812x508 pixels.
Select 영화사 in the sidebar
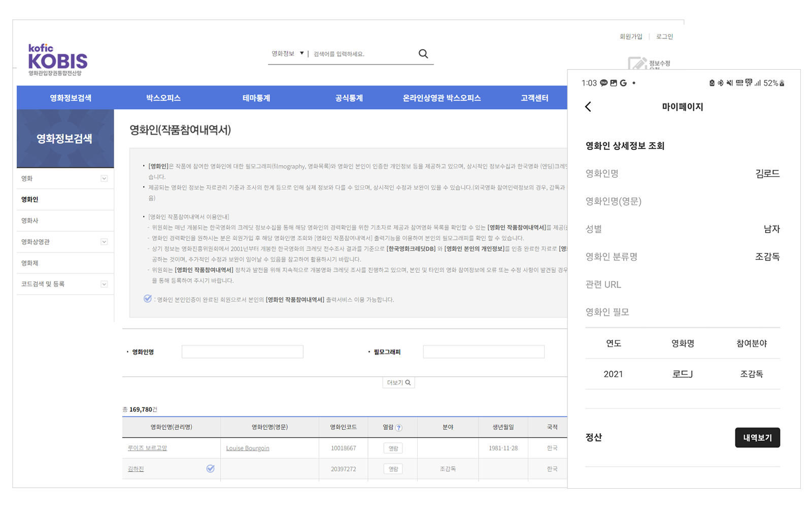pyautogui.click(x=30, y=220)
